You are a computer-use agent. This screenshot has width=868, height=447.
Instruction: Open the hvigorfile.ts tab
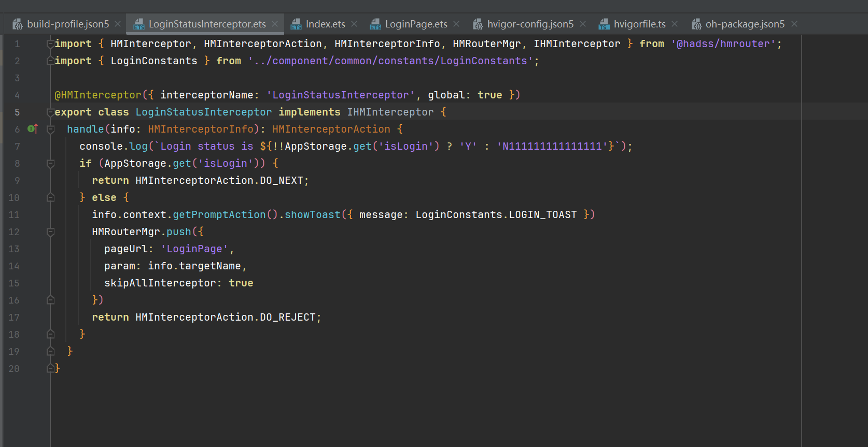639,24
